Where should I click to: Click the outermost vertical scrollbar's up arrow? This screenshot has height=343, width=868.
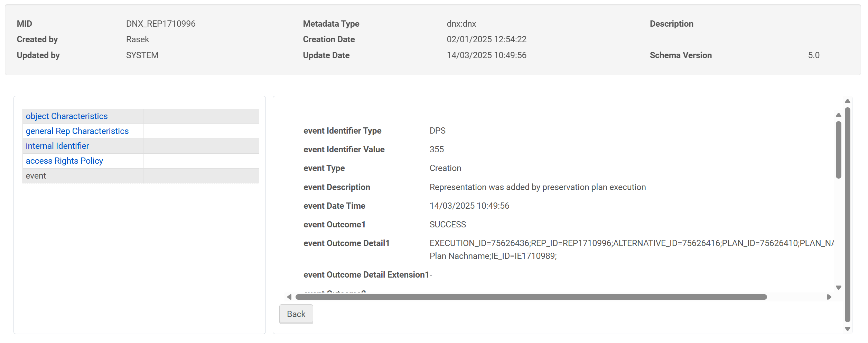pyautogui.click(x=847, y=101)
